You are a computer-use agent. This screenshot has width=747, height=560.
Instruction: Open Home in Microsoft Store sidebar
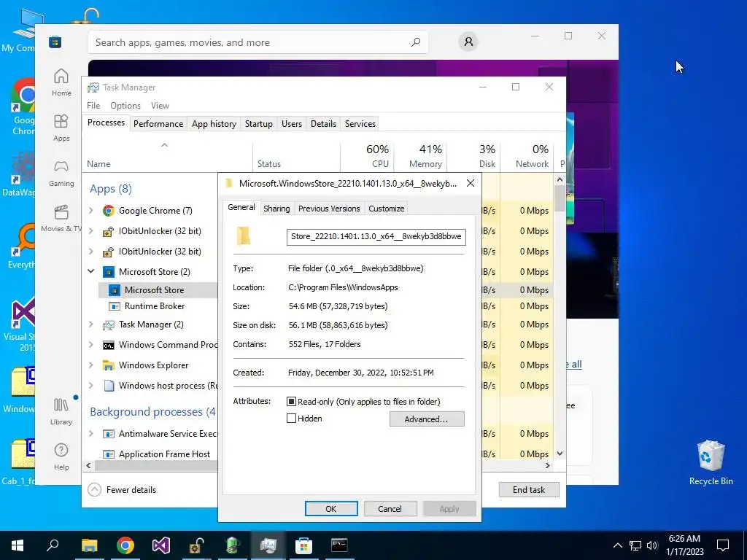tap(61, 82)
